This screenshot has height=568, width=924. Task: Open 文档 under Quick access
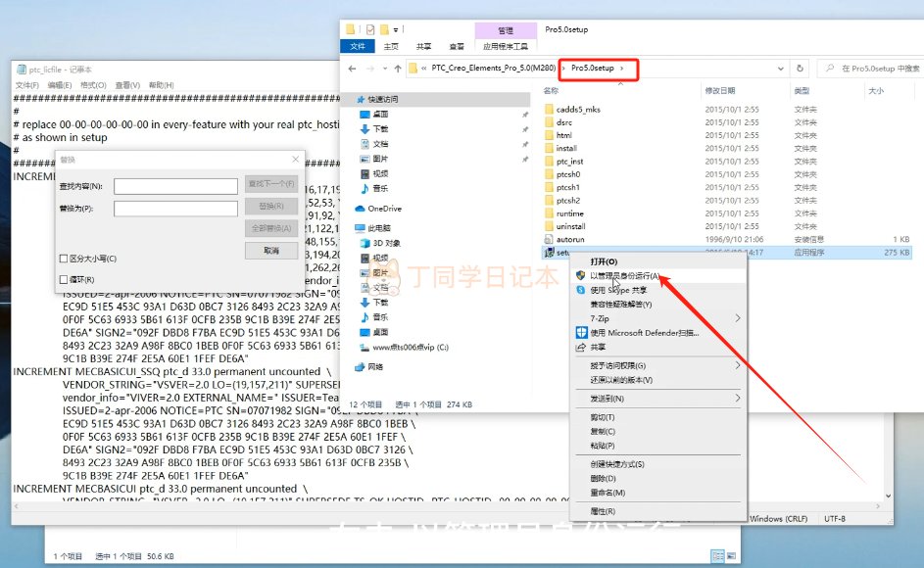(374, 144)
